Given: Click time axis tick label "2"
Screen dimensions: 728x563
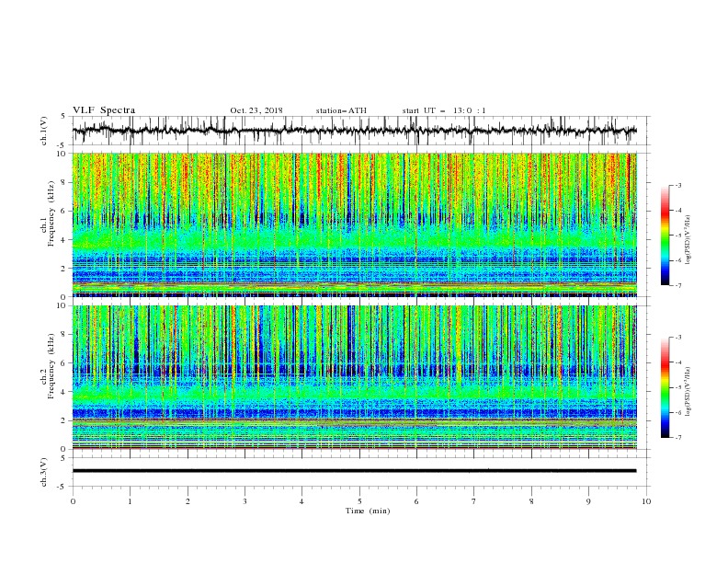Looking at the screenshot, I should tap(188, 501).
